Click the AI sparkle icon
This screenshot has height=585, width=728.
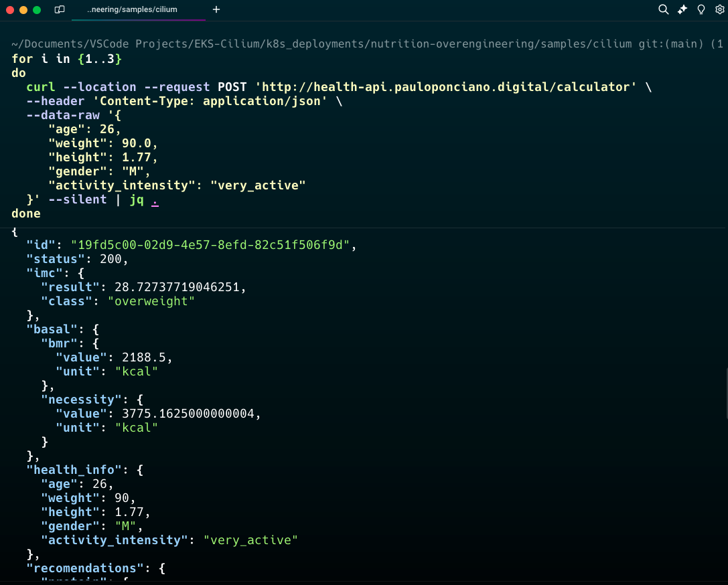pos(682,9)
